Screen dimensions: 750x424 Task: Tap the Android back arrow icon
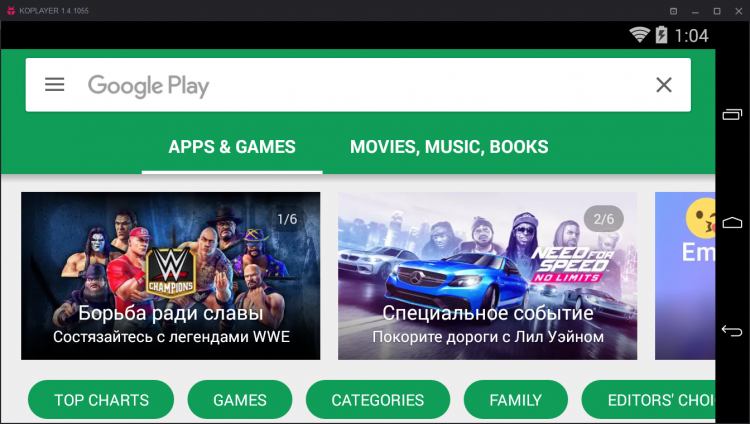tap(732, 331)
